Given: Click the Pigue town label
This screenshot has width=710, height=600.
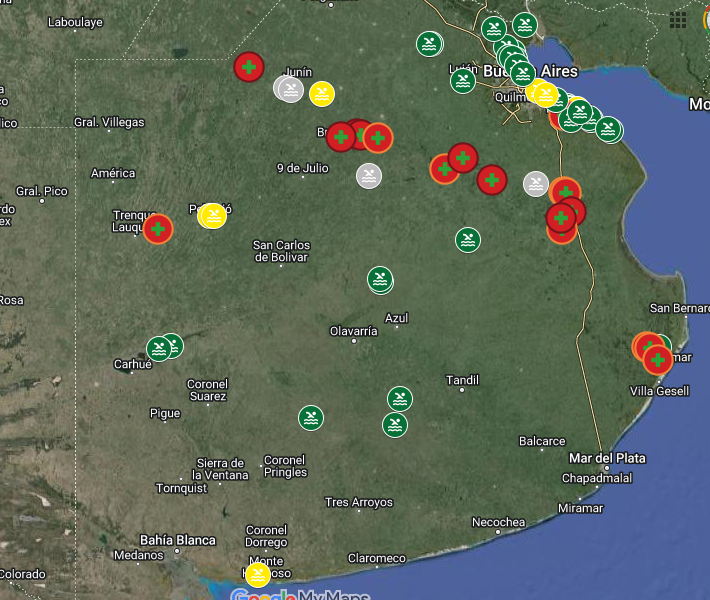Looking at the screenshot, I should click(x=165, y=413).
